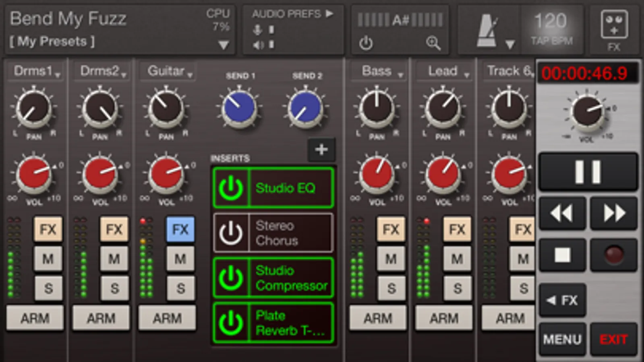Toggle the tuner power icon
This screenshot has height=362, width=644.
click(x=366, y=43)
